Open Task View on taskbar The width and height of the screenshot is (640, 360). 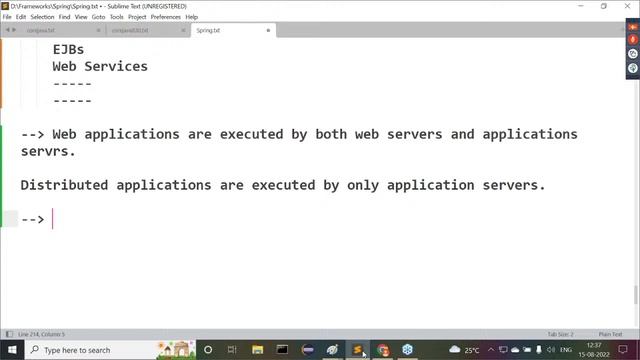[x=232, y=350]
